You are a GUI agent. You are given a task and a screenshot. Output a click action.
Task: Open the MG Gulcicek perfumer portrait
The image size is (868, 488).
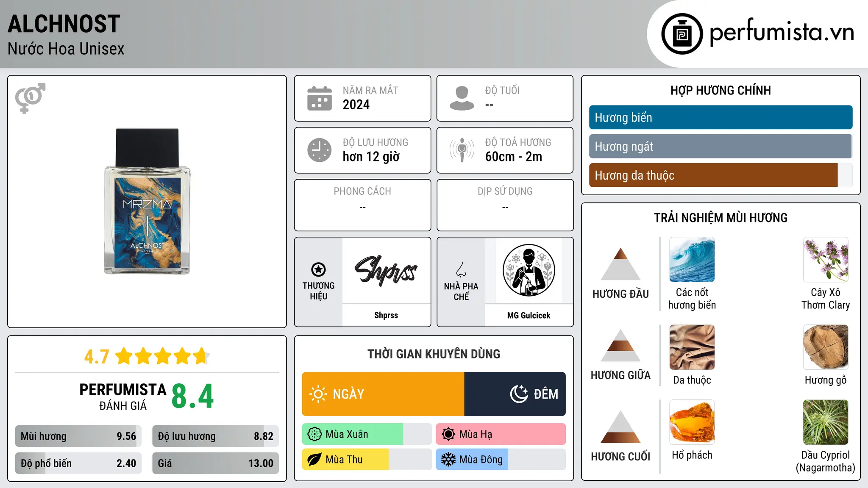[x=529, y=270]
